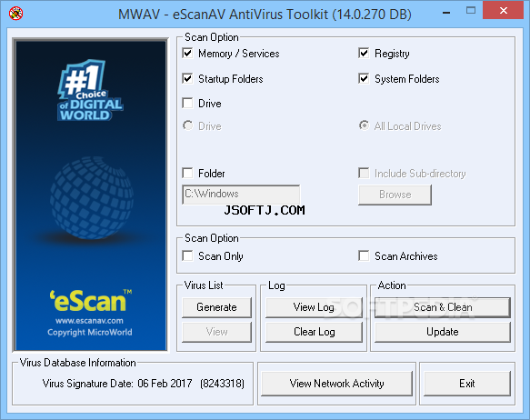Select the Drive radio button
This screenshot has width=530, height=420.
click(x=188, y=125)
